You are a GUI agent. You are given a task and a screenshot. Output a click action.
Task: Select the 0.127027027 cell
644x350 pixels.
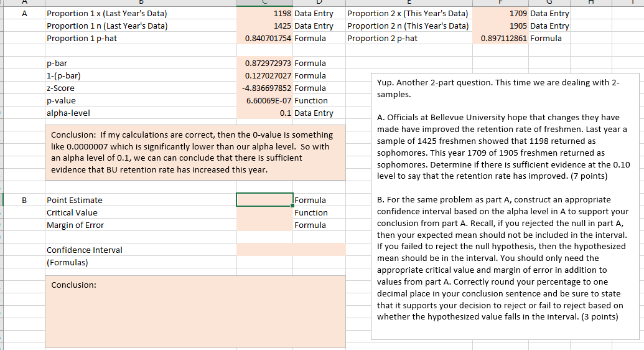point(264,76)
